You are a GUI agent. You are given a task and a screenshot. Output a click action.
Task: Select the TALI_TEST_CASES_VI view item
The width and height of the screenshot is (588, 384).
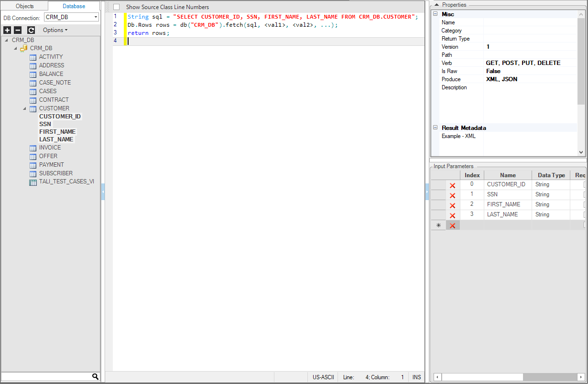tap(66, 182)
